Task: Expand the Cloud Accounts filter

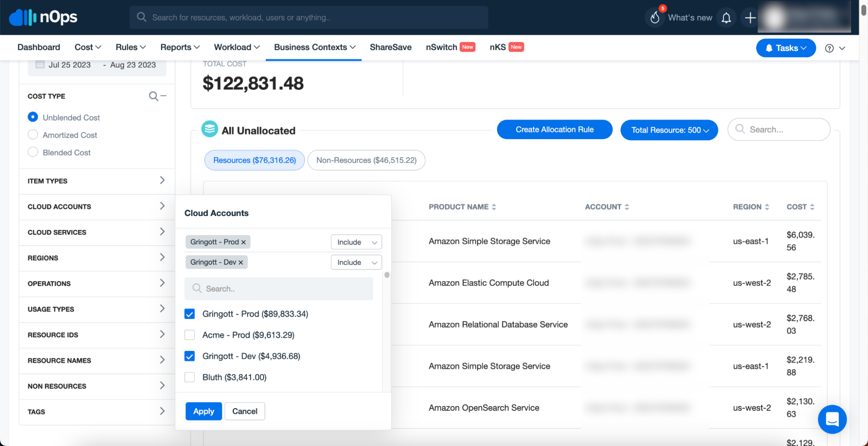Action: (x=97, y=206)
